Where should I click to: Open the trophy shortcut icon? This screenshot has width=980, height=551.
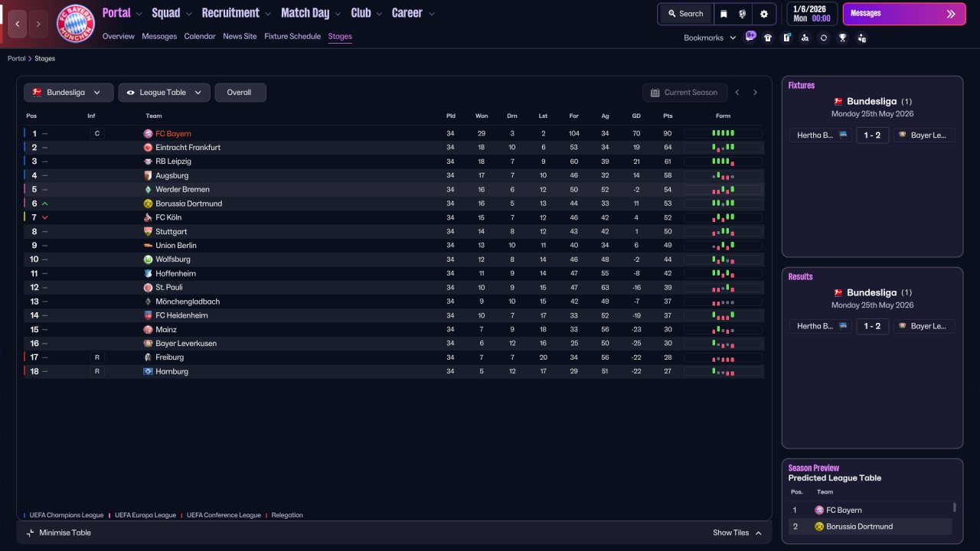coord(842,37)
